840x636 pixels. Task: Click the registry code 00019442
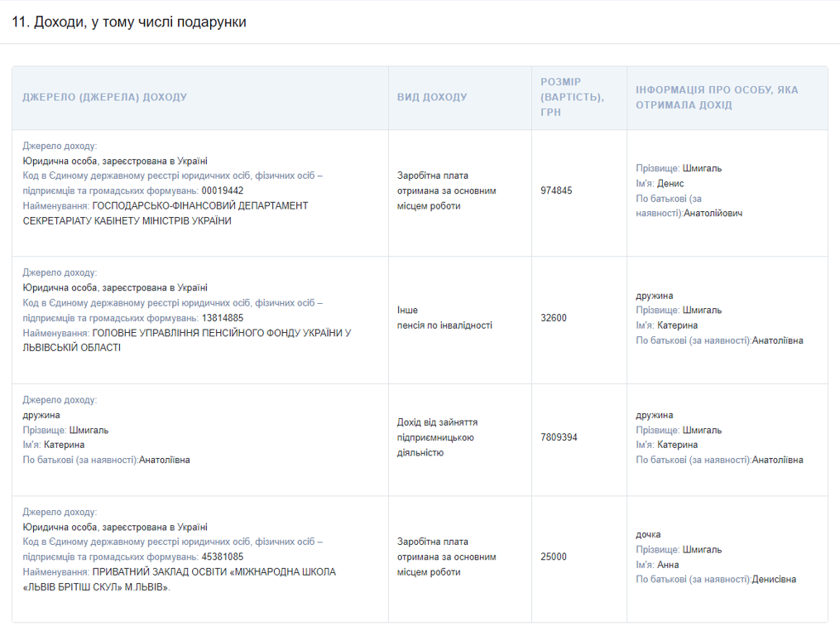click(223, 190)
